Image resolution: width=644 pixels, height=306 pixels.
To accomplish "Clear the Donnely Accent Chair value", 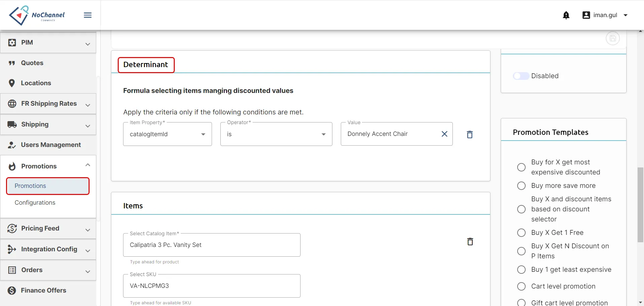I will (x=444, y=134).
